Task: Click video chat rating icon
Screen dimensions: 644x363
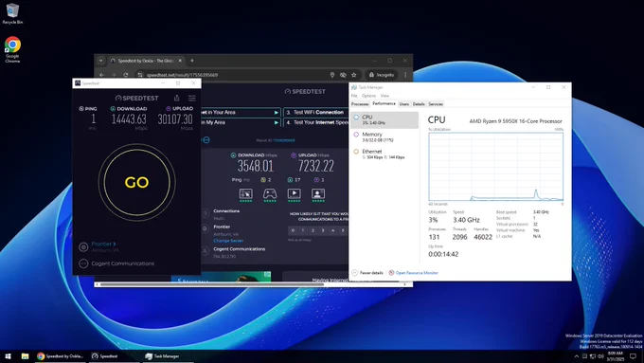Action: [318, 193]
